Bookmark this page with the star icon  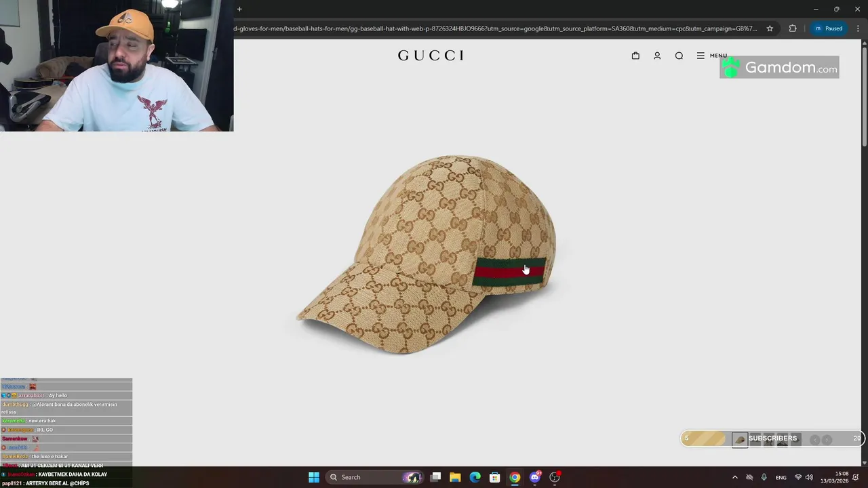click(x=770, y=28)
